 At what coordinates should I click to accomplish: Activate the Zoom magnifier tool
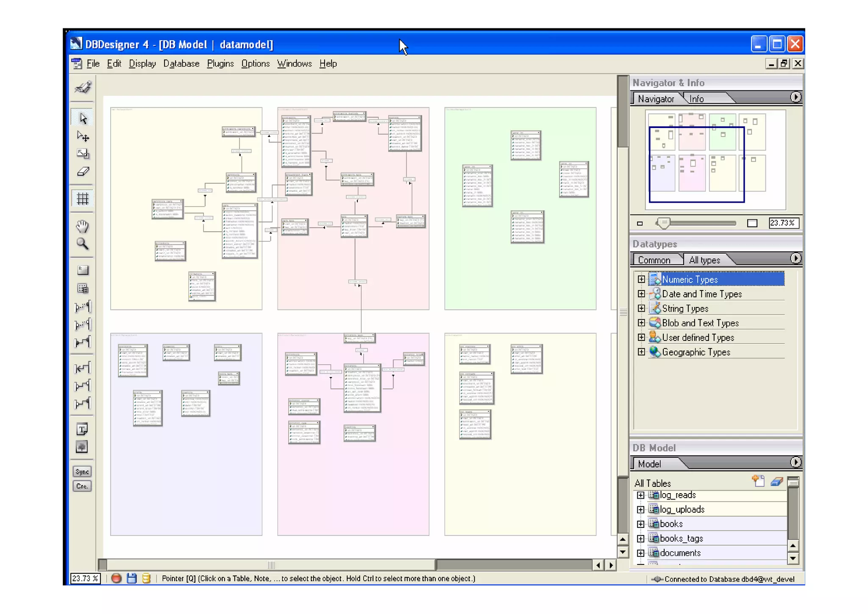pyautogui.click(x=83, y=244)
